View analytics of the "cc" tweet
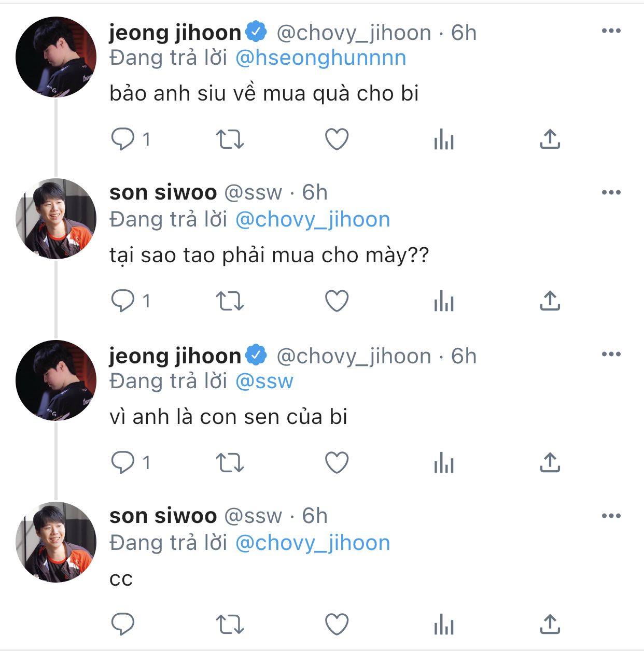Image resolution: width=644 pixels, height=651 pixels. pyautogui.click(x=444, y=624)
